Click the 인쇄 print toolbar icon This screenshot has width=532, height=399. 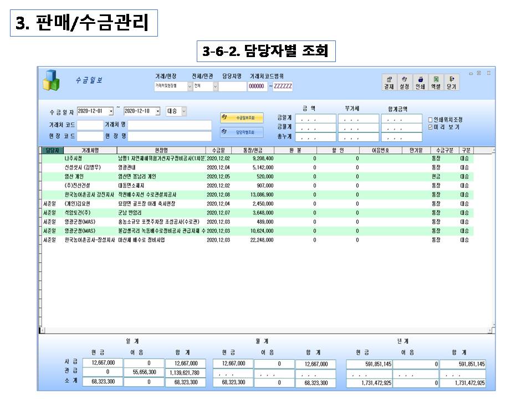[x=420, y=83]
